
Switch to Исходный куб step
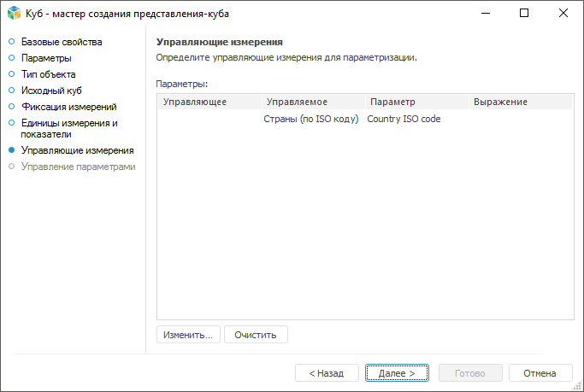(x=52, y=90)
